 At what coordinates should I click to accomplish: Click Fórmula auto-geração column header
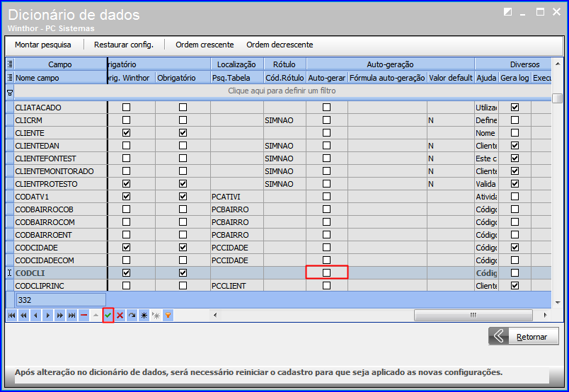387,78
